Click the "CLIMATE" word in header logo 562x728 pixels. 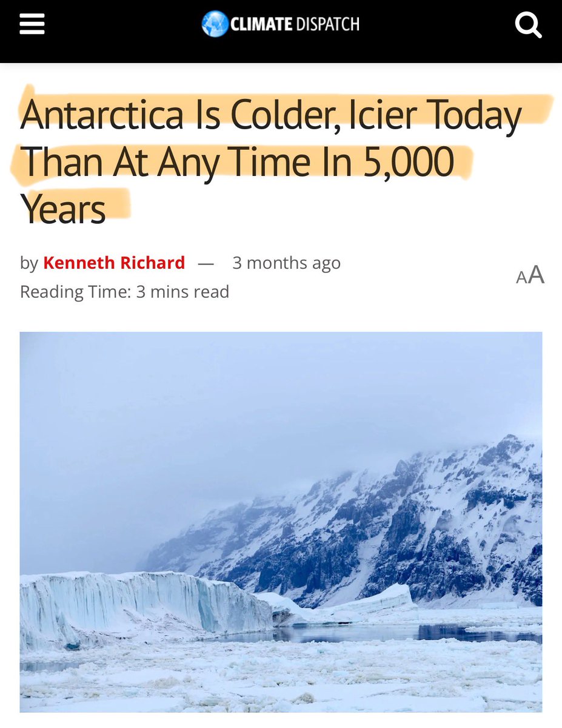[x=261, y=24]
